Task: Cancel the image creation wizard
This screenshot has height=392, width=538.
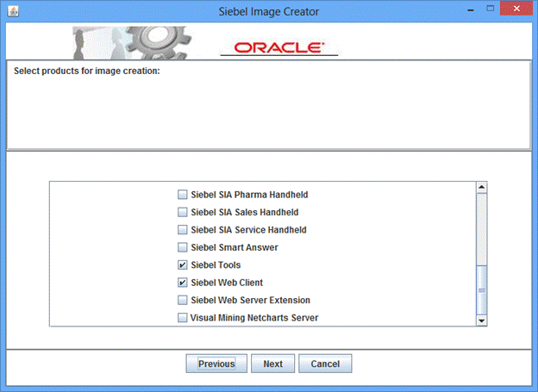Action: 325,364
